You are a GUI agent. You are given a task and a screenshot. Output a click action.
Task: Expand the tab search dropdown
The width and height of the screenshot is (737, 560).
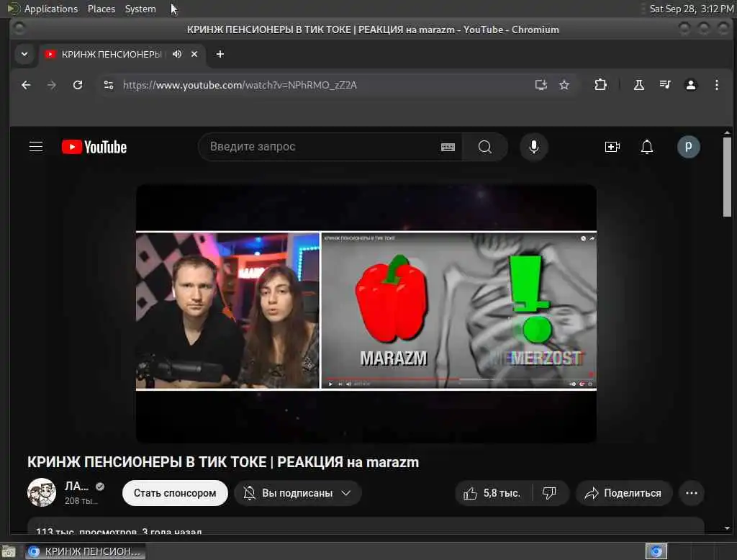24,54
